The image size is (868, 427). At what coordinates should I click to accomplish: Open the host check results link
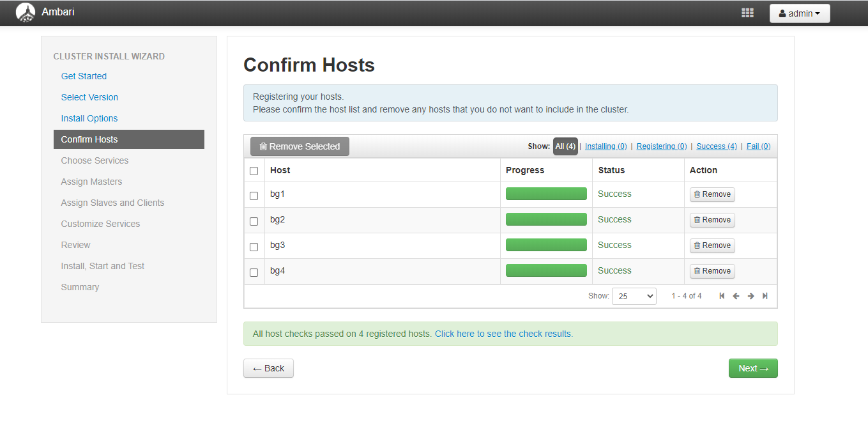tap(504, 334)
